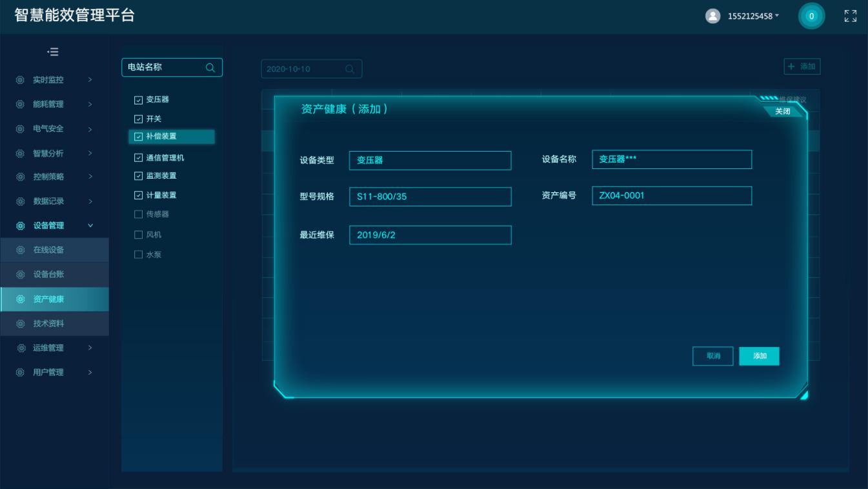Expand the 智慧分析 menu arrow
The height and width of the screenshot is (489, 868).
pyautogui.click(x=90, y=154)
